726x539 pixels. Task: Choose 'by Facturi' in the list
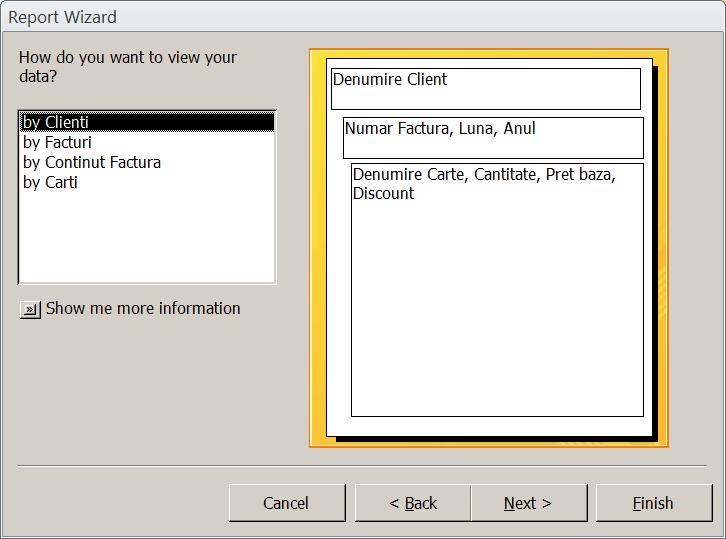[147, 142]
